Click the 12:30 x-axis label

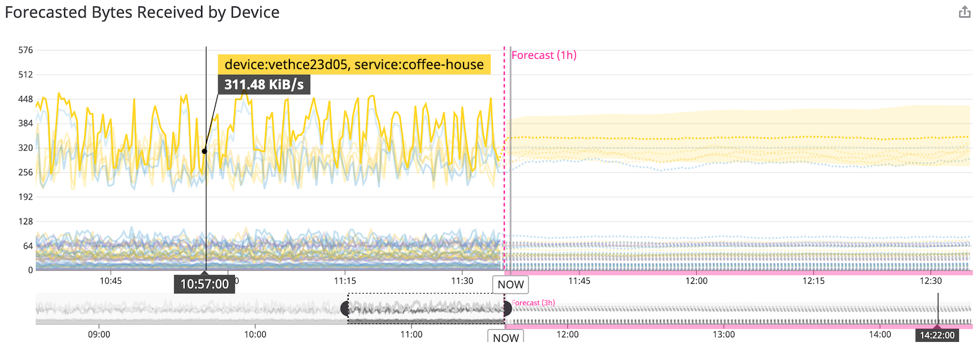(930, 281)
